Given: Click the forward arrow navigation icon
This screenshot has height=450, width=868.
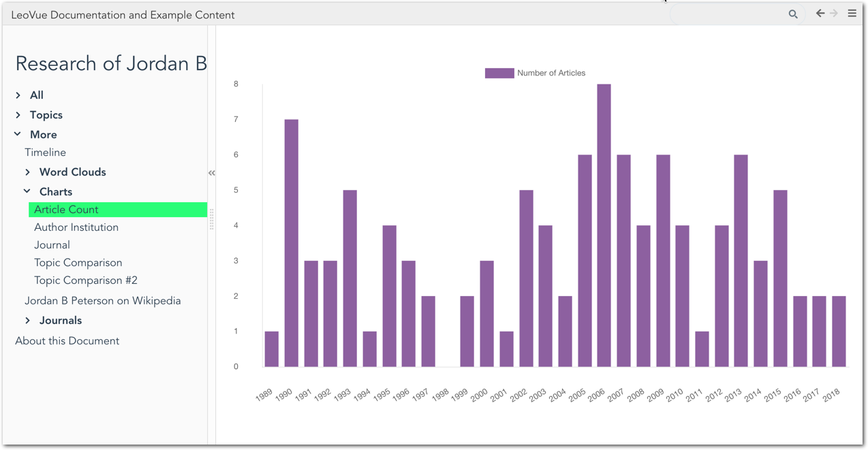Looking at the screenshot, I should (x=834, y=13).
